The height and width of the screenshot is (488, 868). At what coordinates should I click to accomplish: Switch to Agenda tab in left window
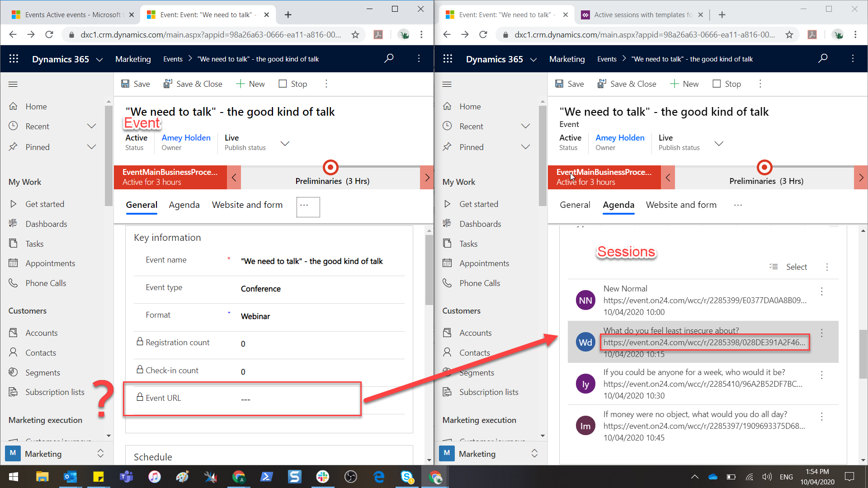pyautogui.click(x=184, y=205)
